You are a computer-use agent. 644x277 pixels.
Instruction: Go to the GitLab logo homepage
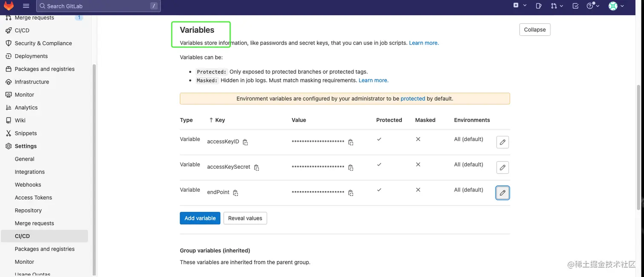point(9,6)
